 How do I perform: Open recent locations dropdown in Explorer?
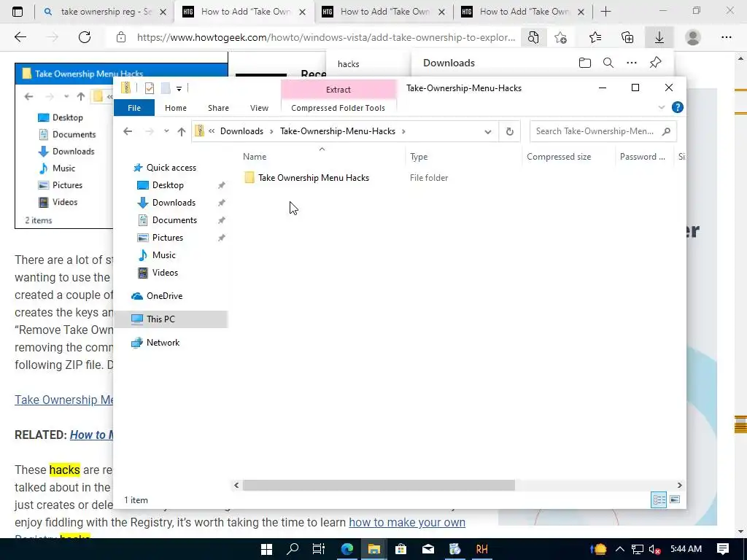pos(166,131)
